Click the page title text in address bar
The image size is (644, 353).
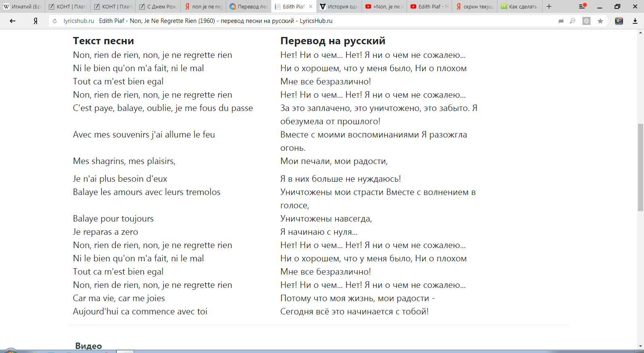216,21
